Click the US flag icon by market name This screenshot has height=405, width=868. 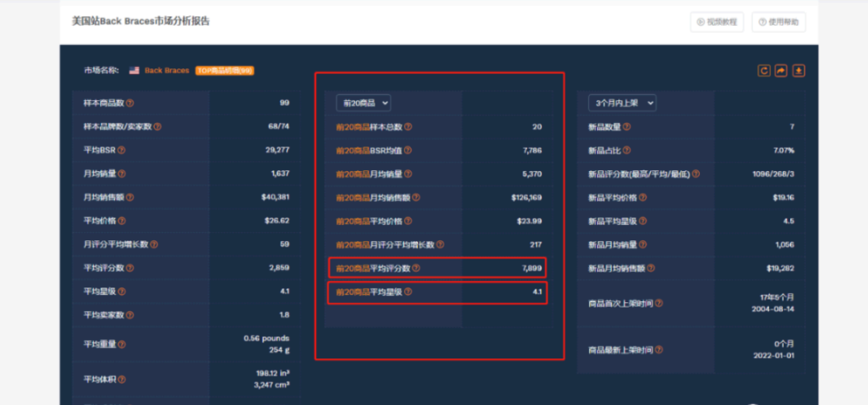coord(134,70)
